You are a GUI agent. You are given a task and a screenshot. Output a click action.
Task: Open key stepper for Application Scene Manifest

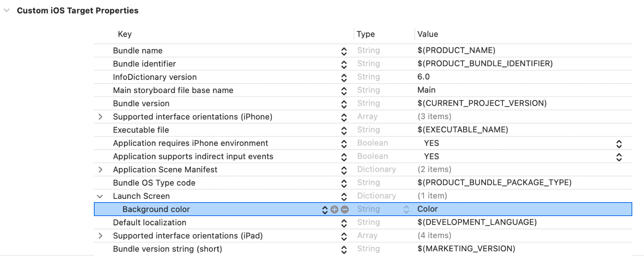click(344, 170)
